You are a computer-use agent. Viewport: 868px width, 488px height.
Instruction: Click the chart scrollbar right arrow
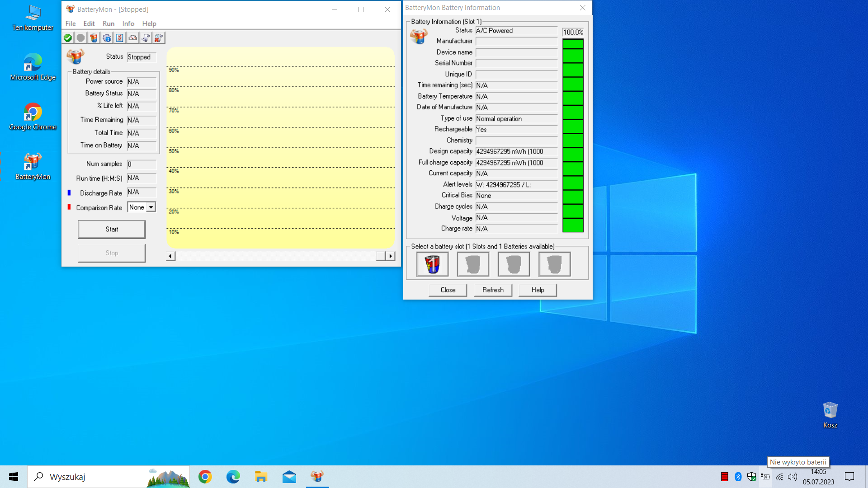click(x=391, y=256)
